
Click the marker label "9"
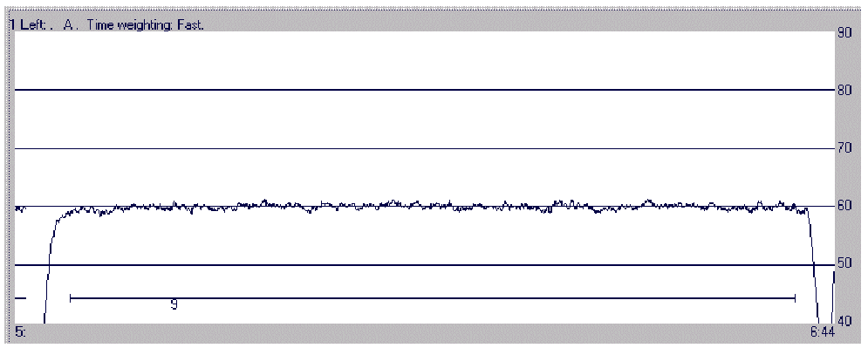[x=174, y=305]
